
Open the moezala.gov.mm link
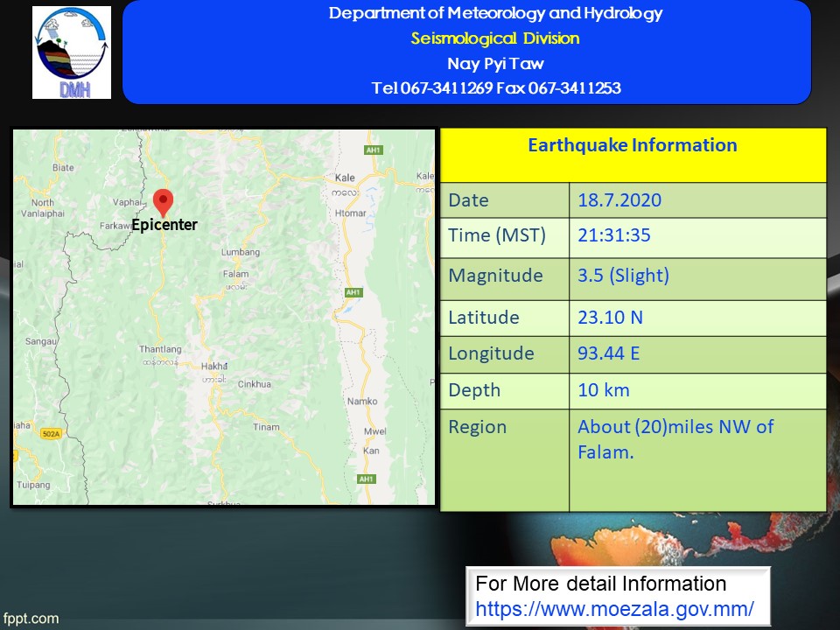(x=614, y=609)
